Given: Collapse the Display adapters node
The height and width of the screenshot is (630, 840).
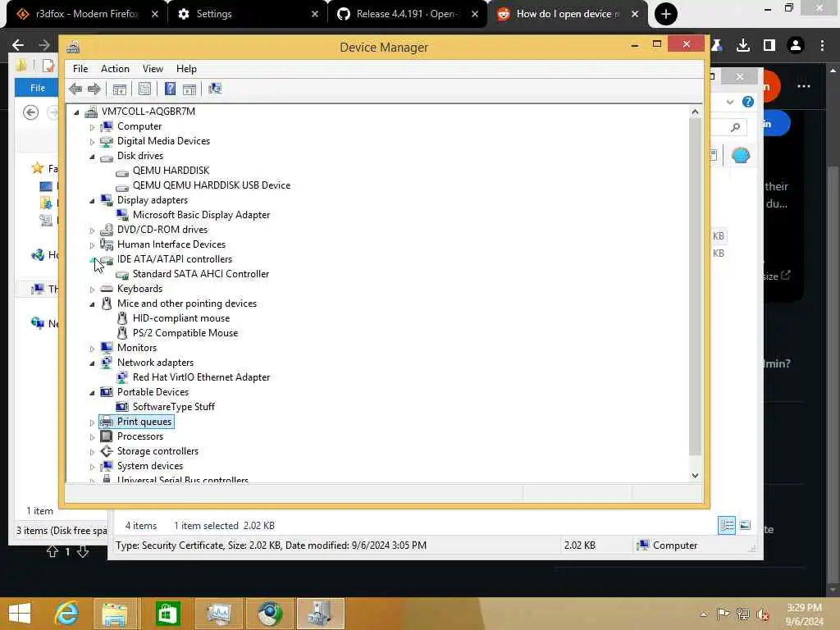Looking at the screenshot, I should tap(92, 201).
